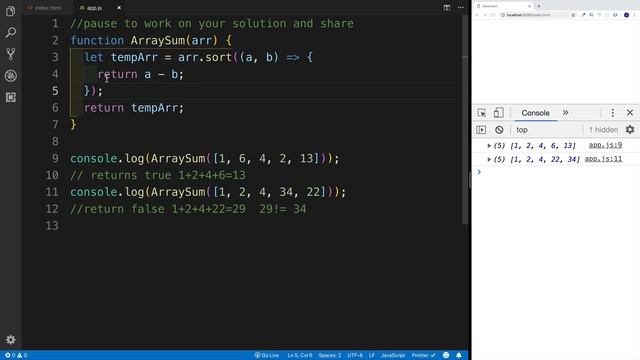Click the feedback smiley icon
Screen dimensions: 640x360
point(446,355)
